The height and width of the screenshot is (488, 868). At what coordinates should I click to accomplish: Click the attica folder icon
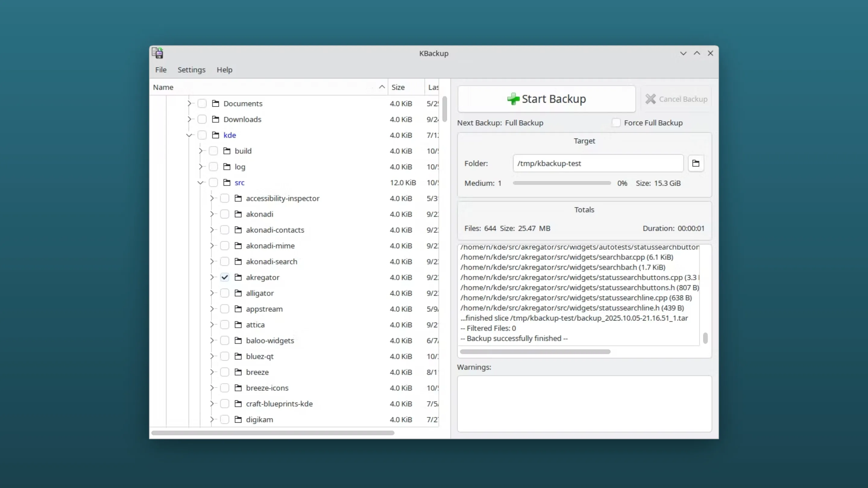(238, 325)
